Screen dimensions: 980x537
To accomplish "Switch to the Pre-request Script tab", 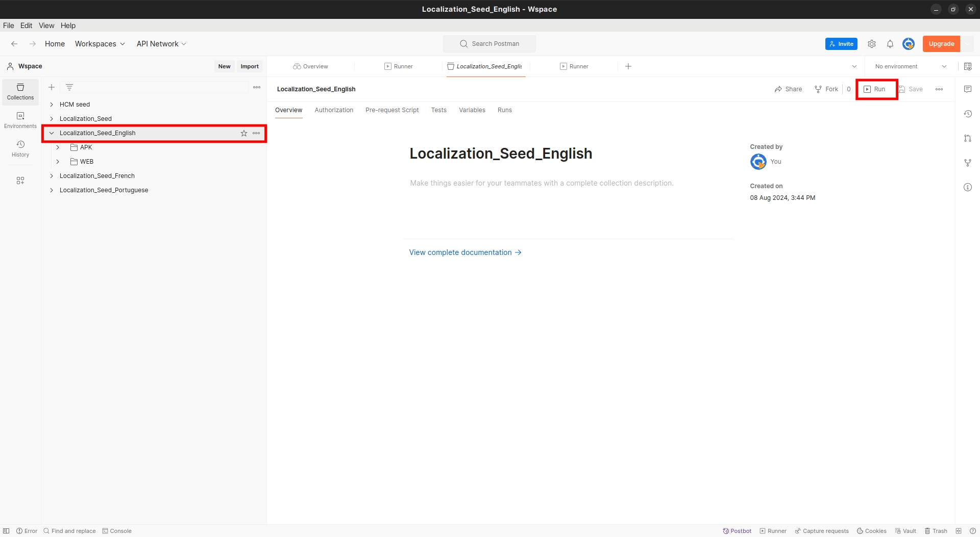I will click(x=392, y=110).
